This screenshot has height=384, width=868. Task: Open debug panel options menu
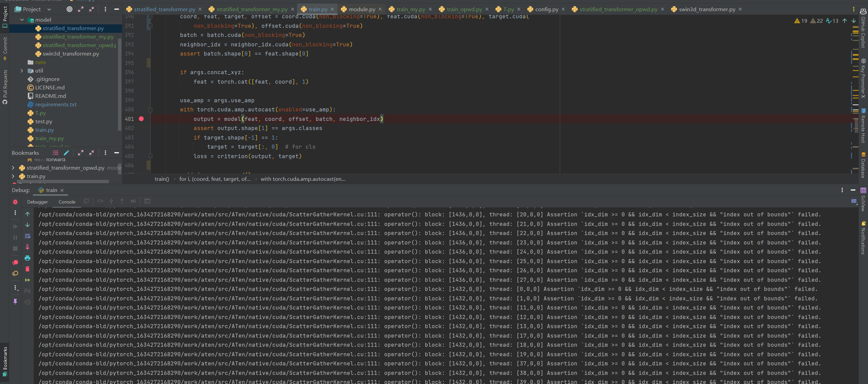(842, 190)
